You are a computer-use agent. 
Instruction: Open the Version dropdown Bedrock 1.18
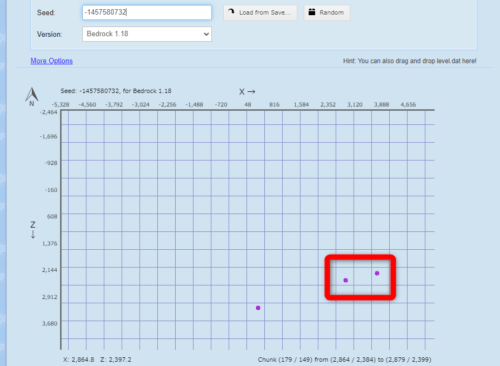(147, 34)
